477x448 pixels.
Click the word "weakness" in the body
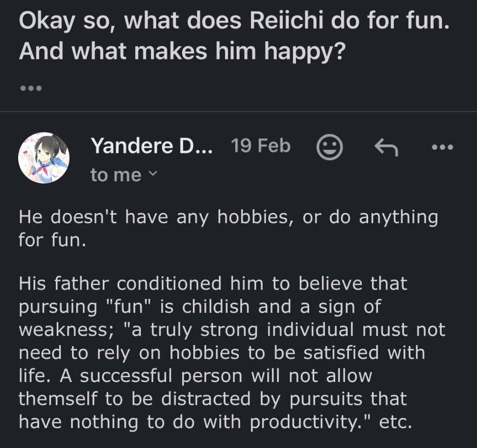(x=62, y=330)
